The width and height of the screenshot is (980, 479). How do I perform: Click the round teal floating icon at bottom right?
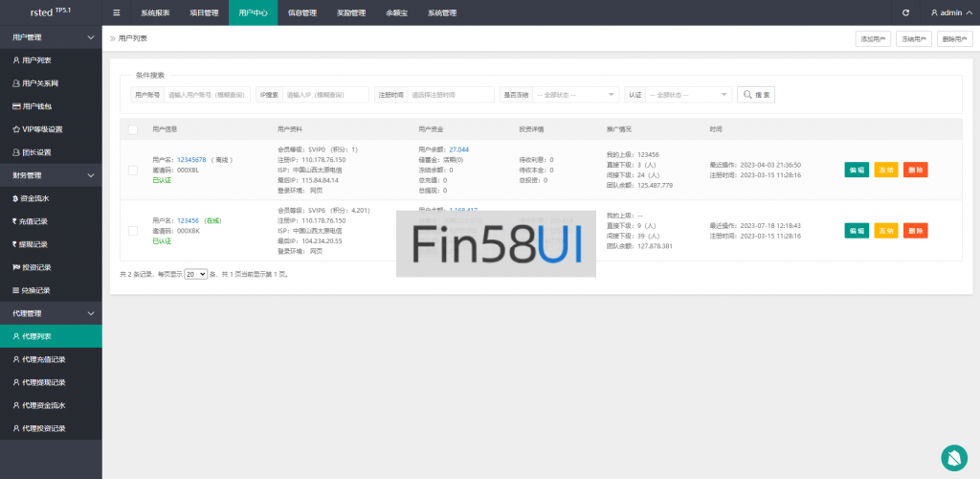[953, 457]
